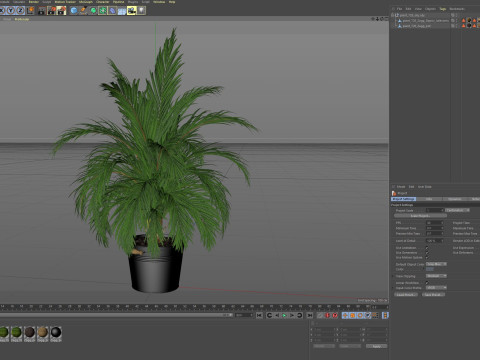Open the Character menu
Viewport: 480px width, 360px height.
click(x=102, y=2)
